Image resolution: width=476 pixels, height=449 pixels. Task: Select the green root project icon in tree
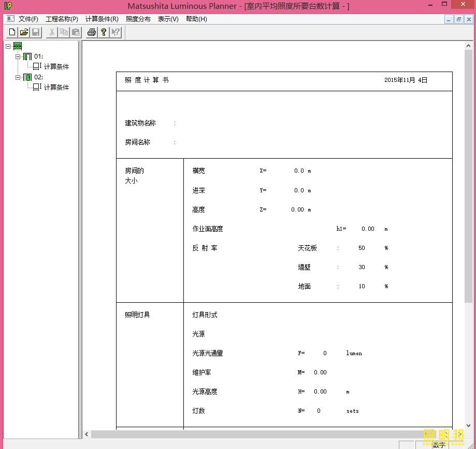click(x=18, y=46)
